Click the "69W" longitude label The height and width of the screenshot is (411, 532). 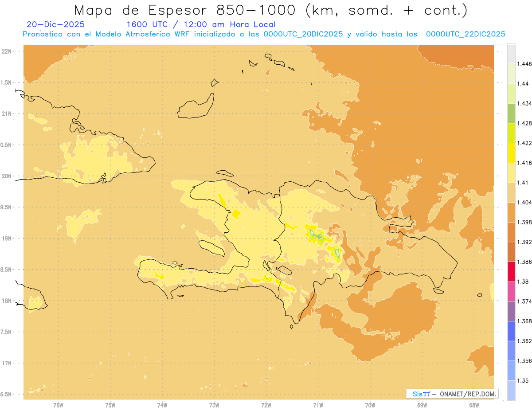tap(422, 405)
